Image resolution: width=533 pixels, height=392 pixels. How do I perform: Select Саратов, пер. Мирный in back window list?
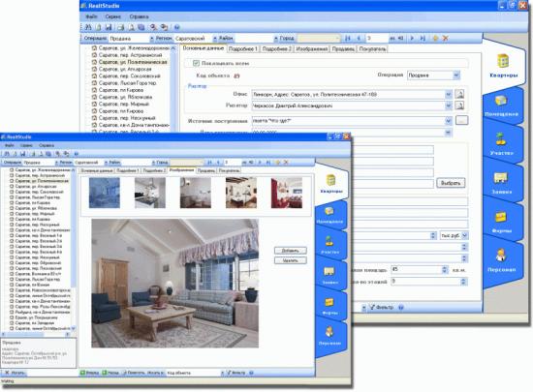(121, 104)
